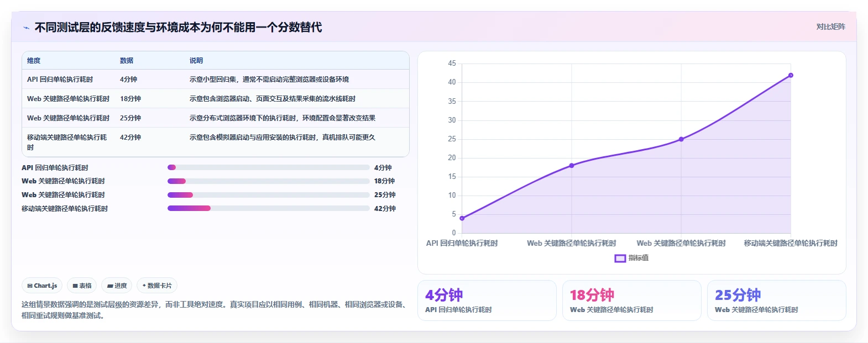Select the description starting 示意包含模拟器启动
This screenshot has height=343, width=868.
click(283, 137)
